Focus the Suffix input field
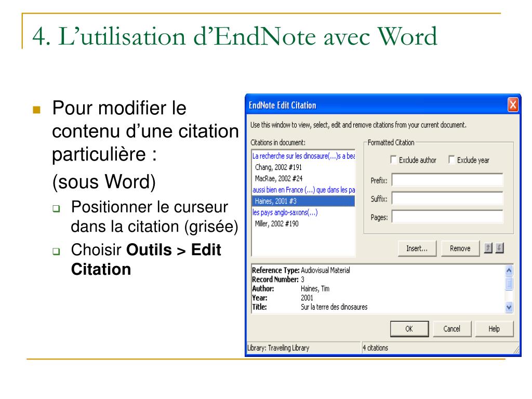This screenshot has width=532, height=399. pyautogui.click(x=447, y=198)
